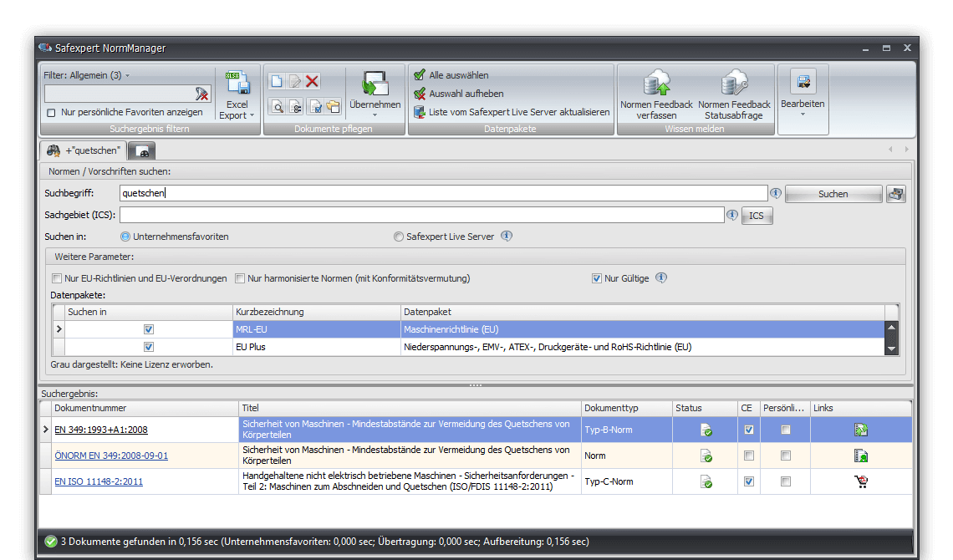This screenshot has width=953, height=560.
Task: Click the info icon beside Sachgebiet field
Action: (x=732, y=215)
